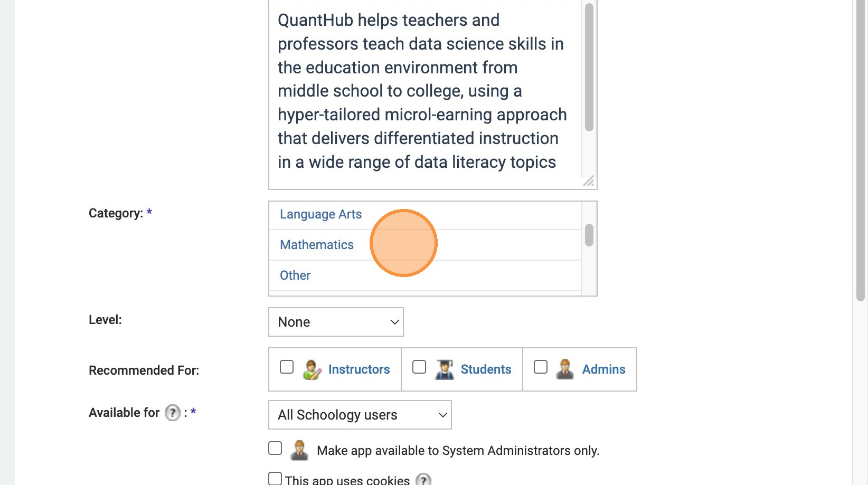Click the Instructors person icon
This screenshot has width=868, height=485.
[312, 369]
